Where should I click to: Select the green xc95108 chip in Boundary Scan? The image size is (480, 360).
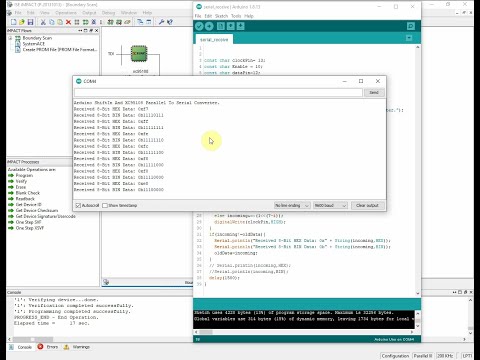coord(139,53)
